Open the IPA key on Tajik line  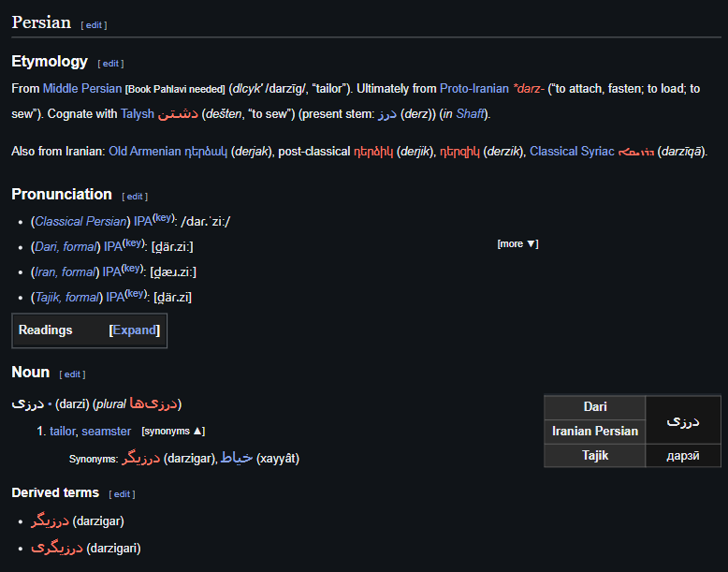(136, 293)
